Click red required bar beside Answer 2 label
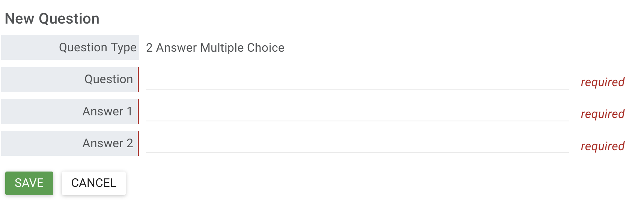The width and height of the screenshot is (644, 203). pos(138,143)
